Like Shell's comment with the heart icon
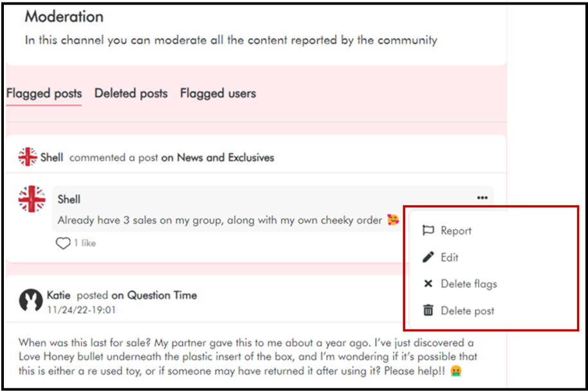588x391 pixels. click(x=62, y=243)
